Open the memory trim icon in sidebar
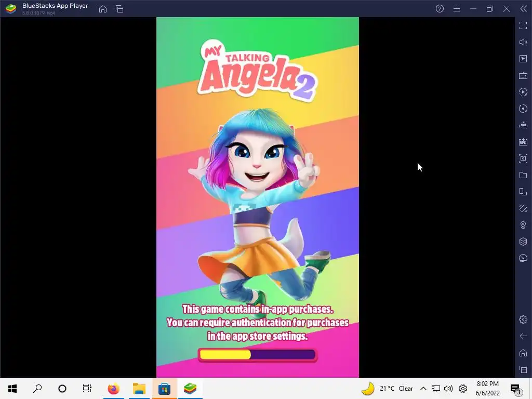This screenshot has width=532, height=399. (x=523, y=125)
